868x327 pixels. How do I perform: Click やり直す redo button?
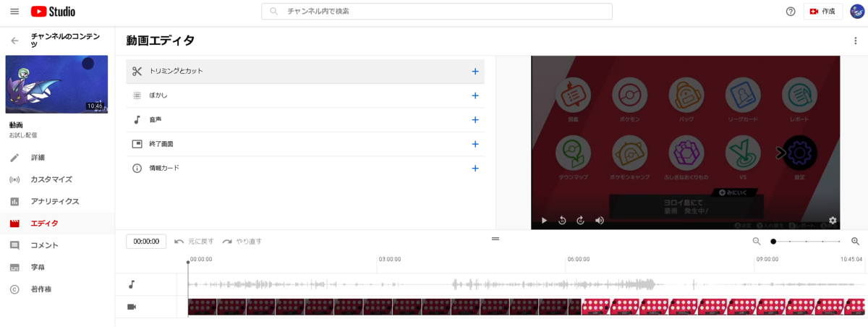point(242,241)
